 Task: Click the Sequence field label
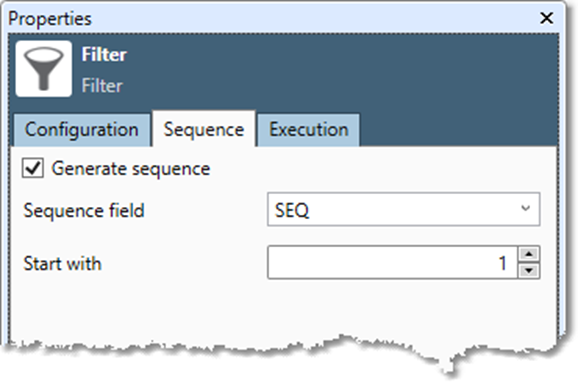click(84, 211)
